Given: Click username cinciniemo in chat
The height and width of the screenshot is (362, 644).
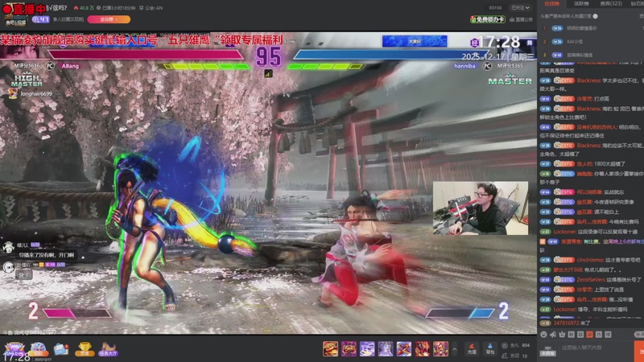Looking at the screenshot, I should click(x=590, y=260).
